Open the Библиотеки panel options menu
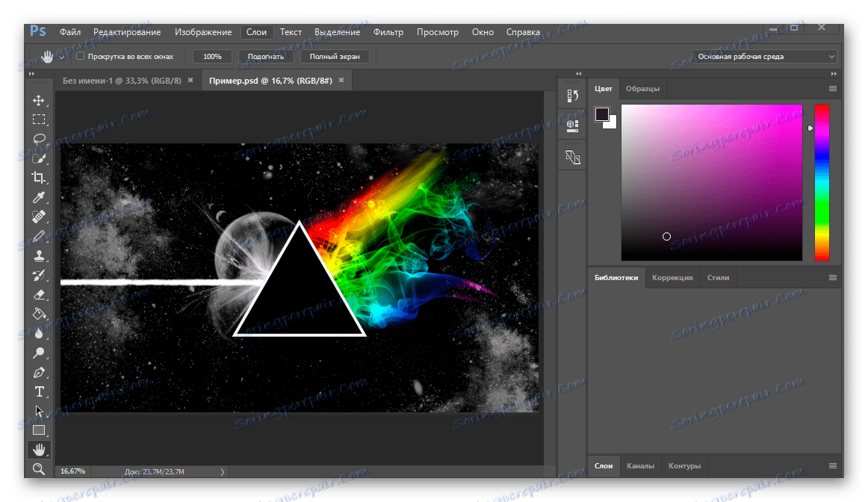 [833, 277]
